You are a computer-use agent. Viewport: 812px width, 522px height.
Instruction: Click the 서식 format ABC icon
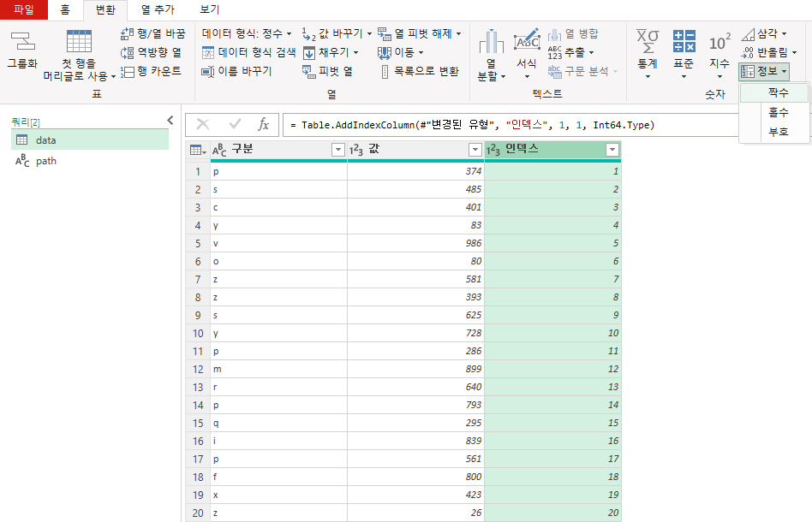527,41
